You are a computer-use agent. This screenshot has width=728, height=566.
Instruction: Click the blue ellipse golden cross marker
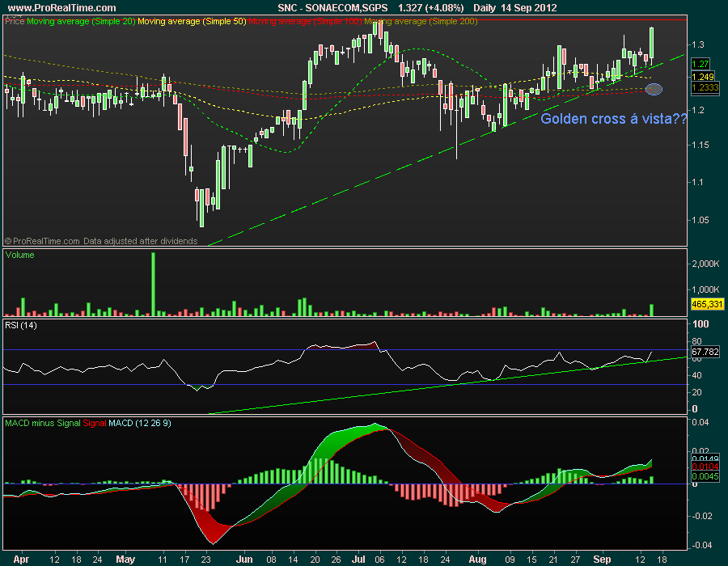[x=654, y=89]
